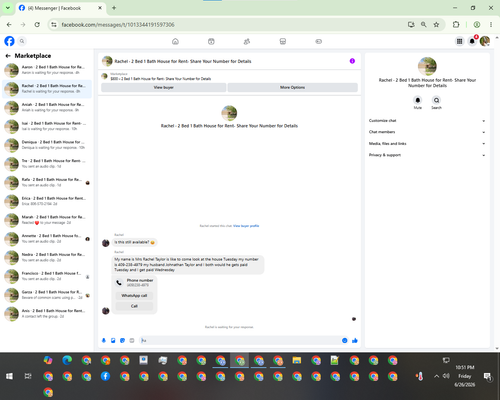
Task: Click the WhatsApp call button
Action: 134,296
